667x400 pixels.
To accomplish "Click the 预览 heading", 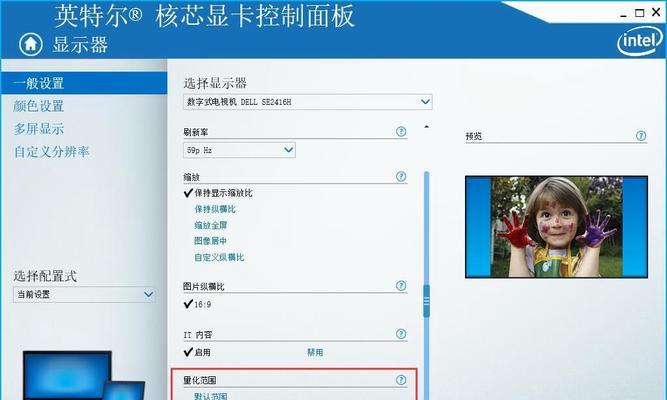I will tap(473, 136).
